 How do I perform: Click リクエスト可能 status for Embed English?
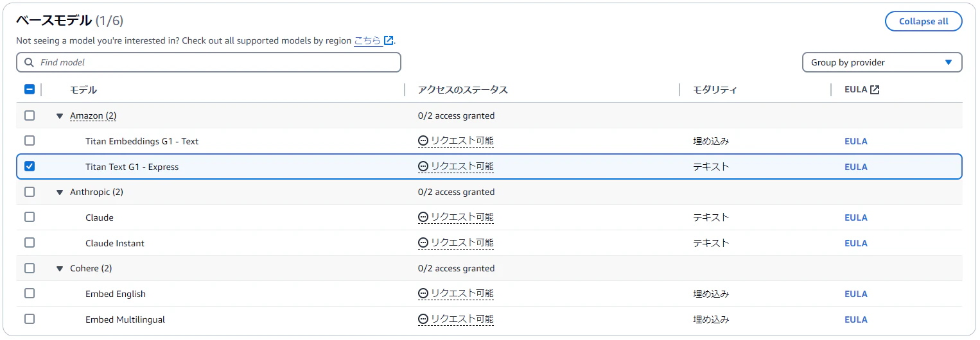[462, 293]
